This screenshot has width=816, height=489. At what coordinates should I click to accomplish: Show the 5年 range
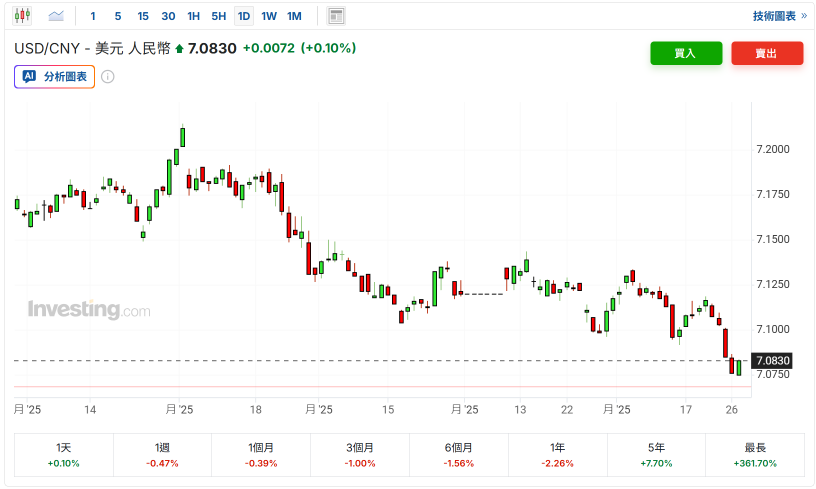(657, 455)
